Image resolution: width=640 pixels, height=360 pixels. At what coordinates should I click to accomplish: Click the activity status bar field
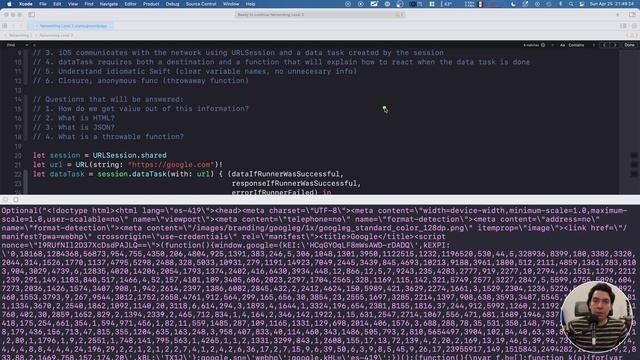click(320, 15)
